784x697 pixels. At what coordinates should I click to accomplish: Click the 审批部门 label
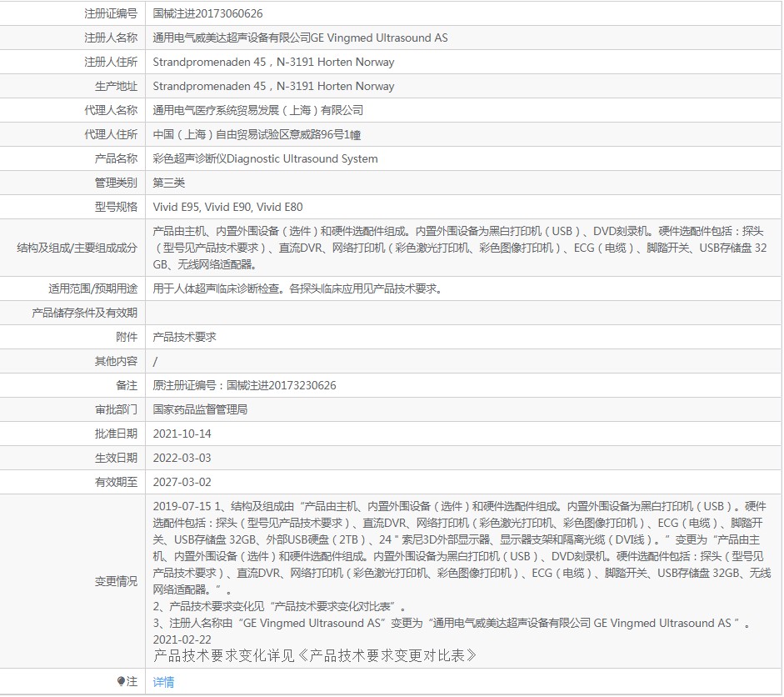click(116, 409)
